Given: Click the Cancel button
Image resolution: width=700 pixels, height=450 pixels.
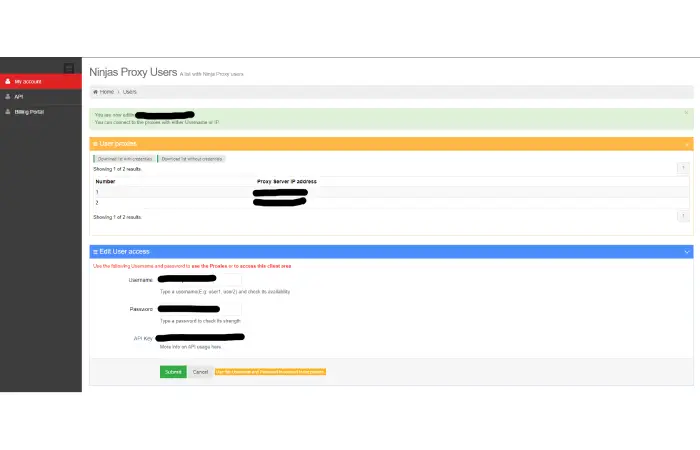Looking at the screenshot, I should [x=200, y=372].
